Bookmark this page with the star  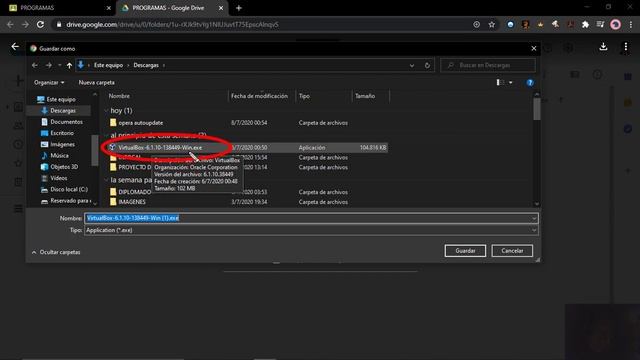(x=491, y=24)
